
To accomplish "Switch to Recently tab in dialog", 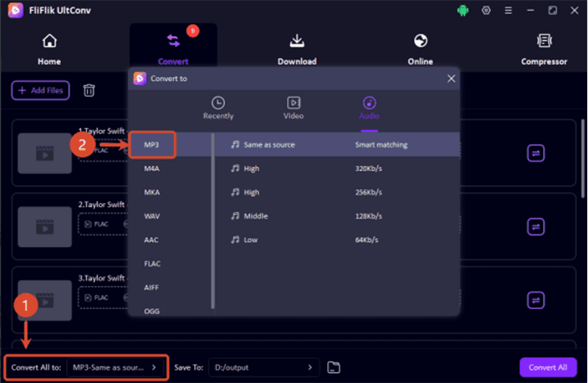I will click(x=218, y=108).
